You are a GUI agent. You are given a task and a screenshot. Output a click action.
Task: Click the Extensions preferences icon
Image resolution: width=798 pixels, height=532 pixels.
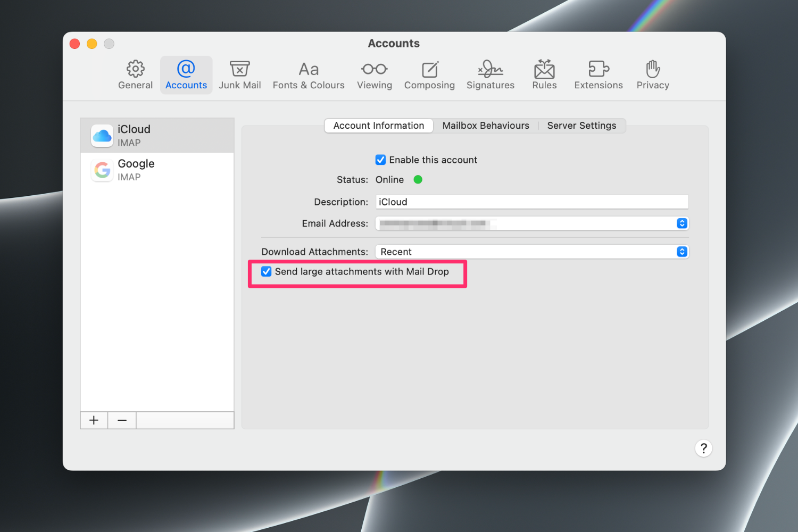pos(598,74)
